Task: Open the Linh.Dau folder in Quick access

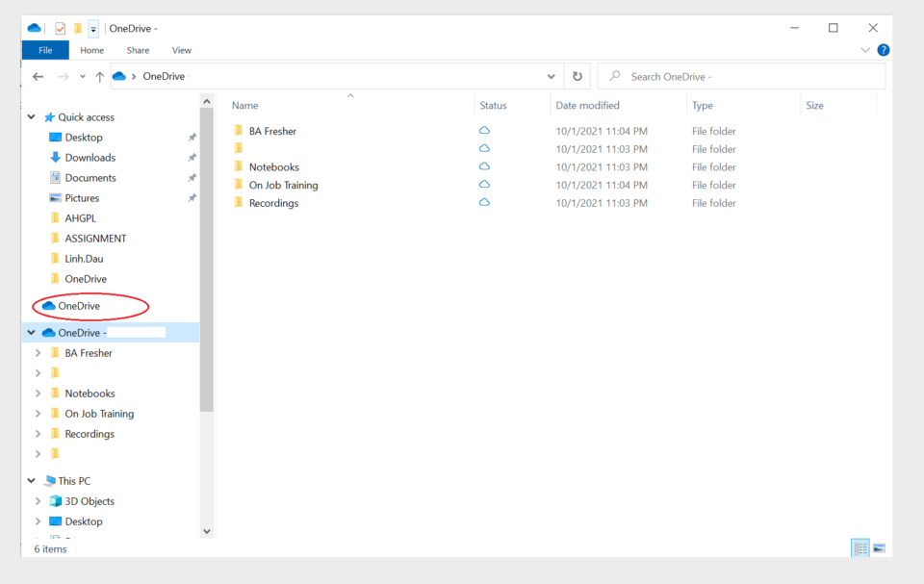Action: [x=84, y=259]
